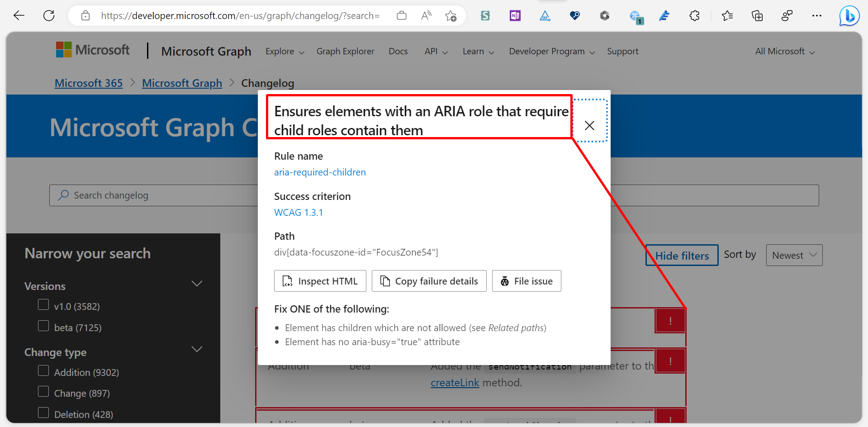Open Bing Chat sidebar
The width and height of the screenshot is (868, 427).
coord(849,15)
